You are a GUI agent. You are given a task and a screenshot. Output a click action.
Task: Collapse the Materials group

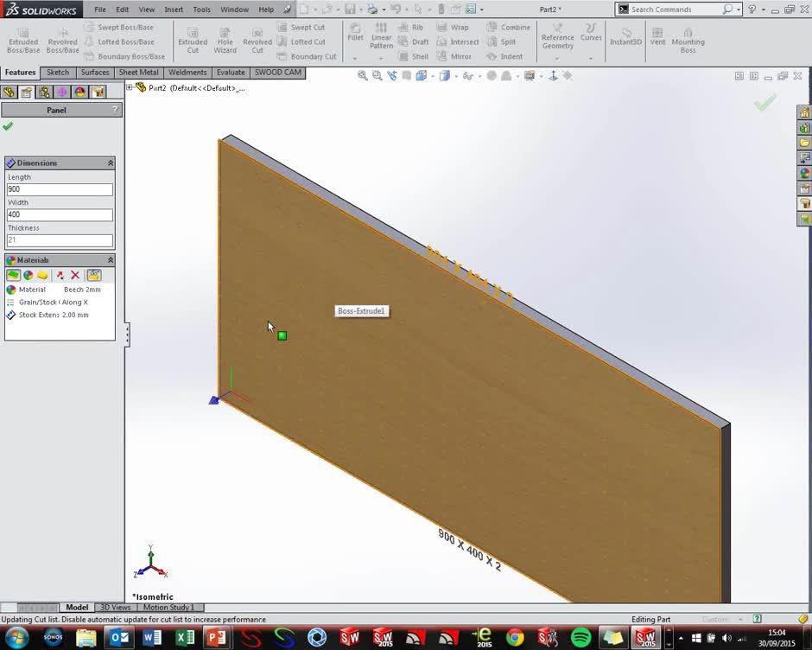tap(111, 259)
